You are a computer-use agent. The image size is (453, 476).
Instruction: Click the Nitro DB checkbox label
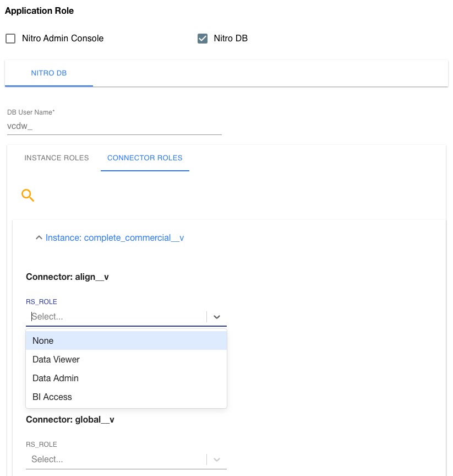coord(231,39)
